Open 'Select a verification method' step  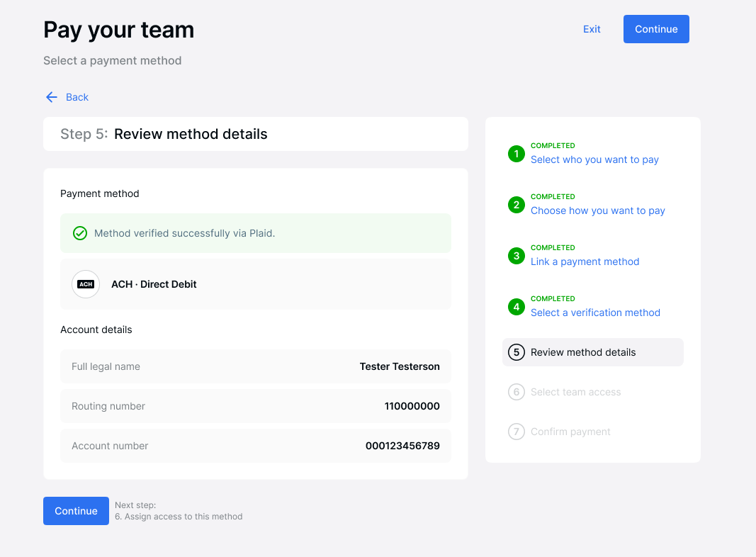coord(595,313)
